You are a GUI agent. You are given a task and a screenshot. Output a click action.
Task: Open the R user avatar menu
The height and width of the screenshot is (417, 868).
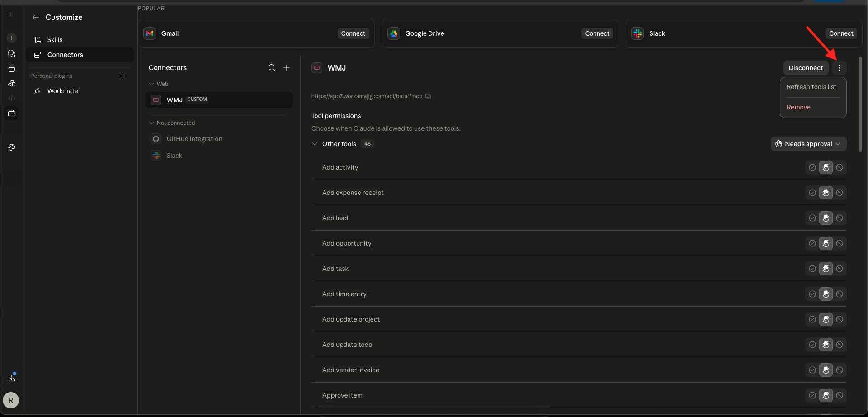11,400
